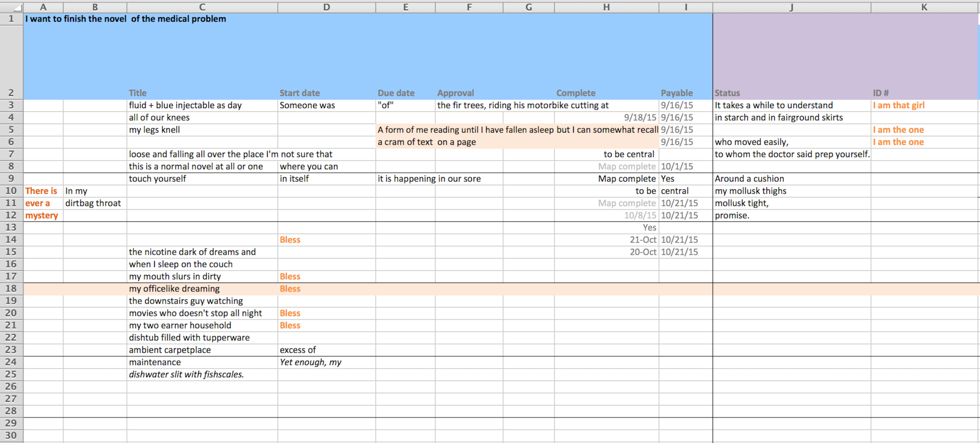Click cell 'my mollusk thighs'
The height and width of the screenshot is (443, 980).
click(792, 191)
